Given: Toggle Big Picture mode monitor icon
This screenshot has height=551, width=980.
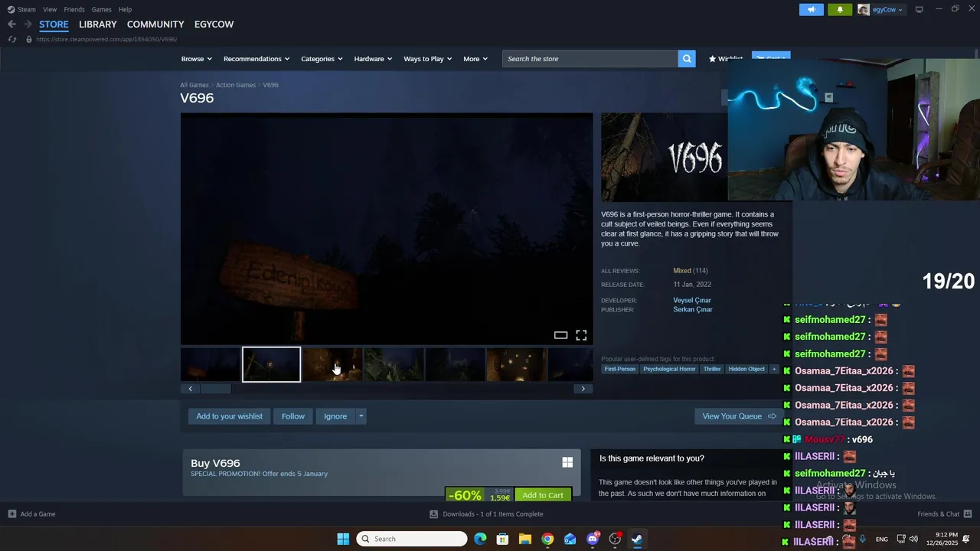Looking at the screenshot, I should point(919,9).
